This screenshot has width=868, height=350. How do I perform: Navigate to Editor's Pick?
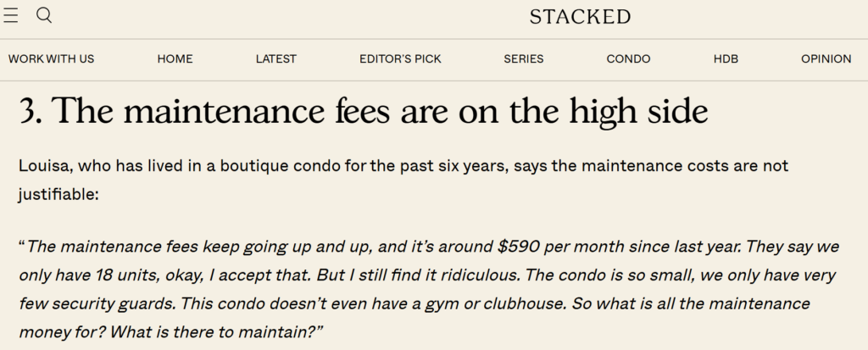400,58
